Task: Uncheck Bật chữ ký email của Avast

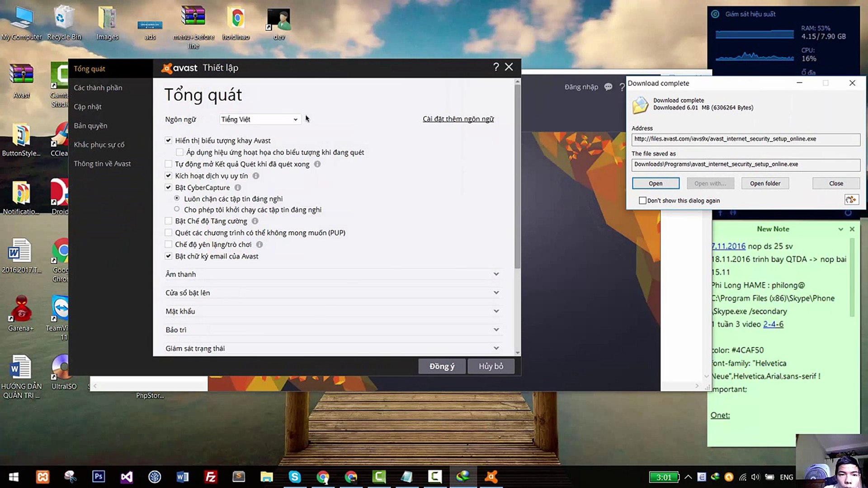Action: point(169,256)
